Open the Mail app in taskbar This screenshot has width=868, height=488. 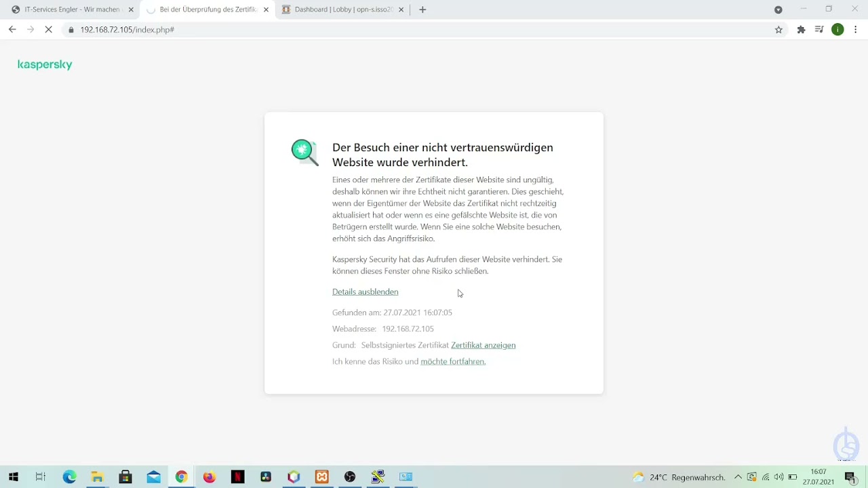tap(153, 477)
